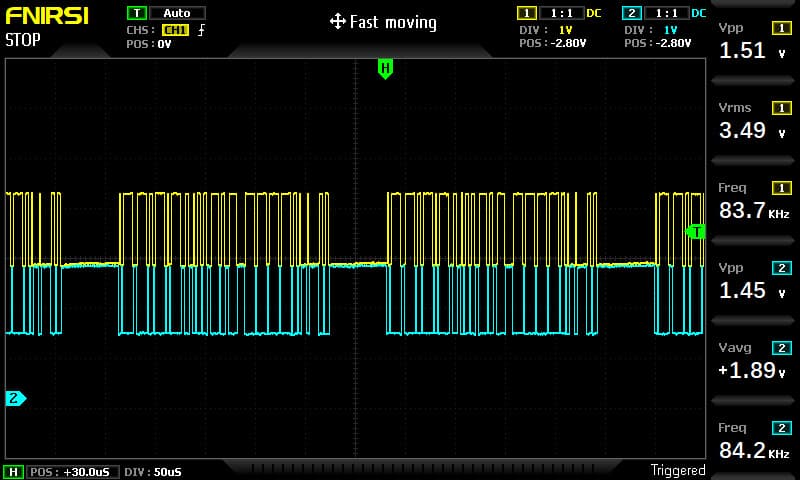Image resolution: width=800 pixels, height=480 pixels.
Task: Click the channel 1 badge beside Vrms
Action: [782, 108]
